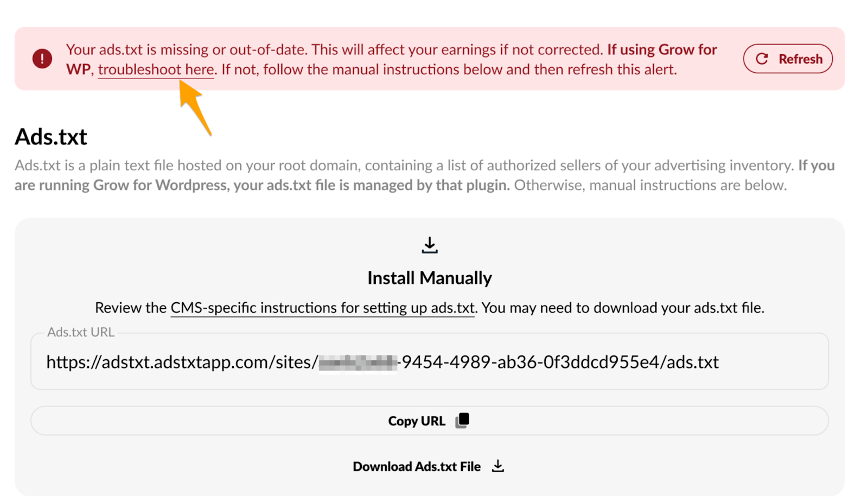Click the Ads.txt page title

point(51,136)
